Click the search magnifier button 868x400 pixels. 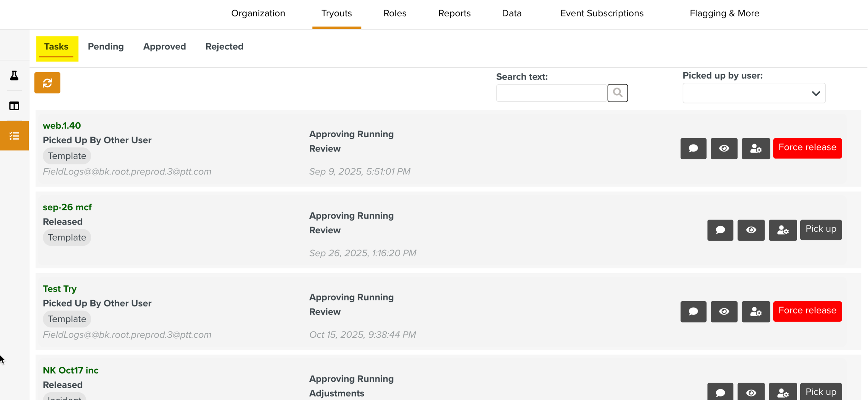click(617, 93)
